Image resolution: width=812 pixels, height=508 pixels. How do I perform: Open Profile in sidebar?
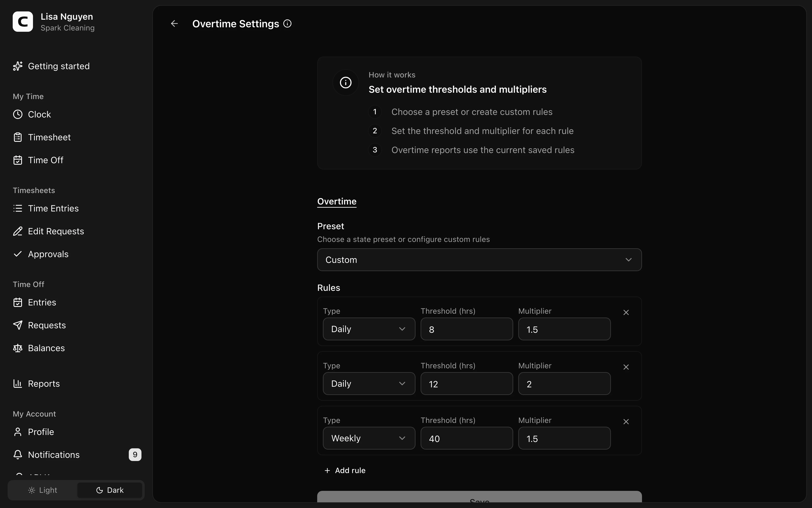point(41,432)
